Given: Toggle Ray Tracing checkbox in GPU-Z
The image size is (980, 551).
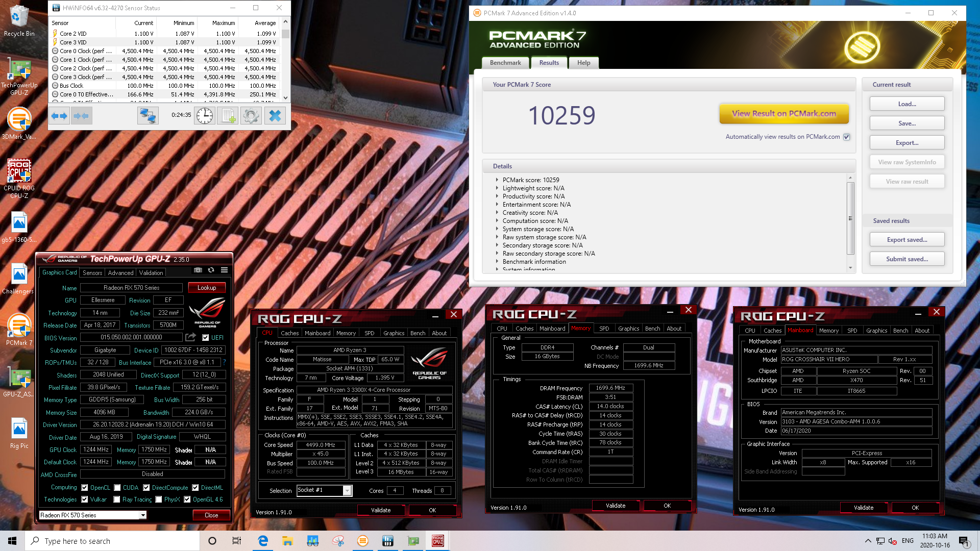Looking at the screenshot, I should click(x=117, y=499).
